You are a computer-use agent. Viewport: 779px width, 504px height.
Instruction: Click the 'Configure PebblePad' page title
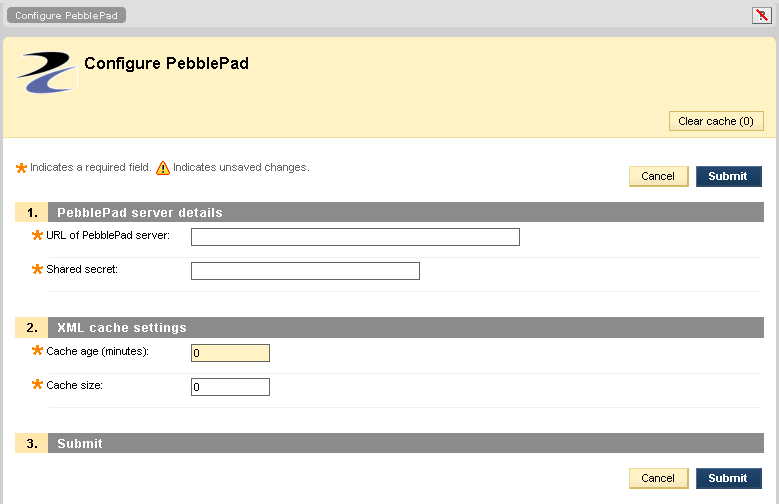(x=166, y=64)
